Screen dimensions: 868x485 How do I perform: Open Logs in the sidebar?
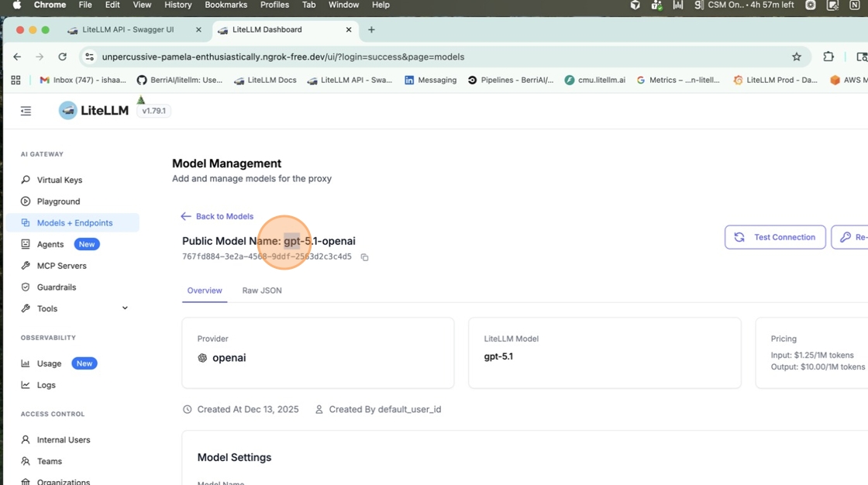pyautogui.click(x=46, y=385)
